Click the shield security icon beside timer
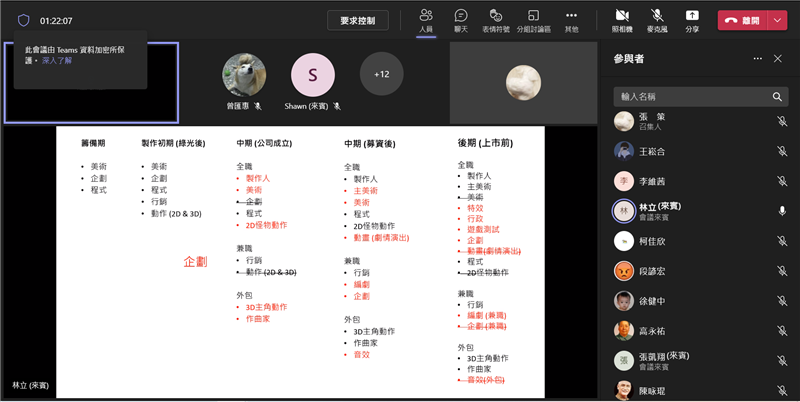Screen dimensions: 800x402 [x=24, y=20]
